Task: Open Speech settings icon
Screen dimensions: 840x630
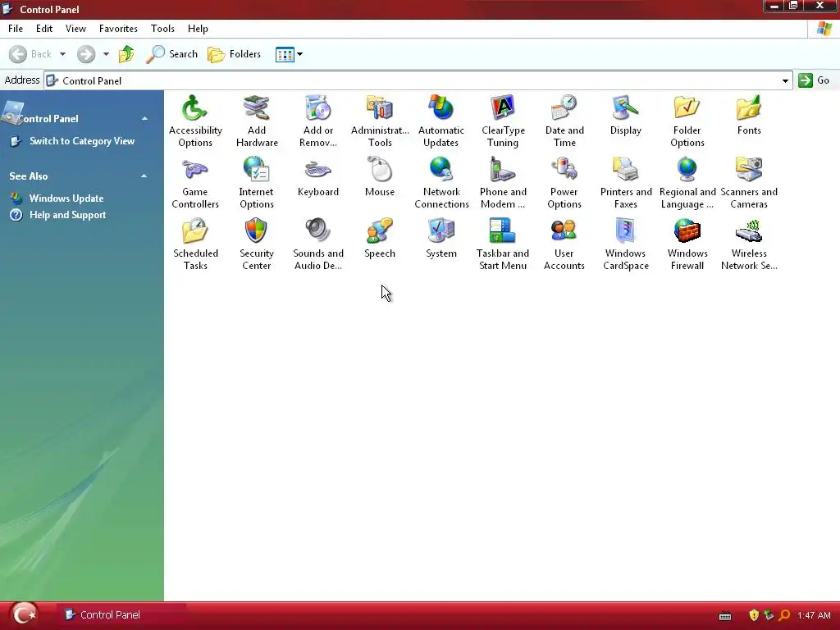Action: click(380, 238)
